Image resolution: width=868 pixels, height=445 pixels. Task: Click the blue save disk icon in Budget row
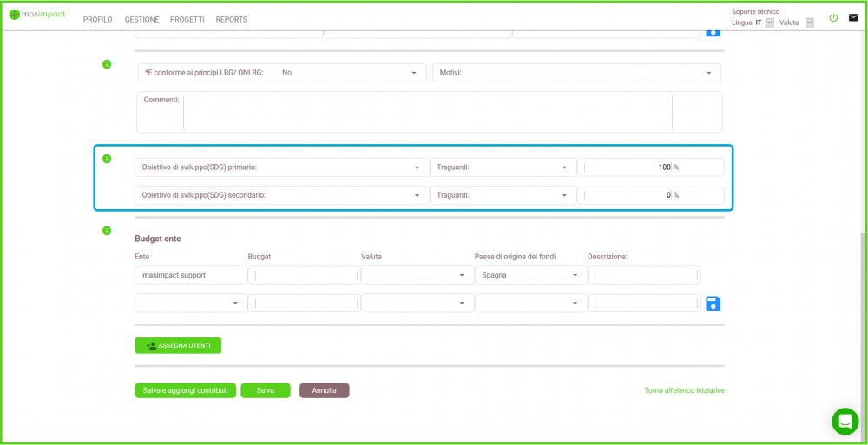coord(713,303)
